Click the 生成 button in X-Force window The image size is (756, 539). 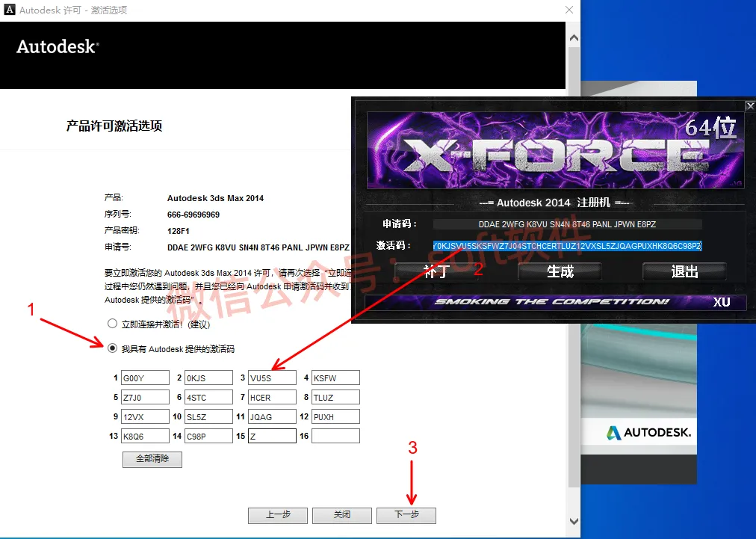(x=560, y=271)
